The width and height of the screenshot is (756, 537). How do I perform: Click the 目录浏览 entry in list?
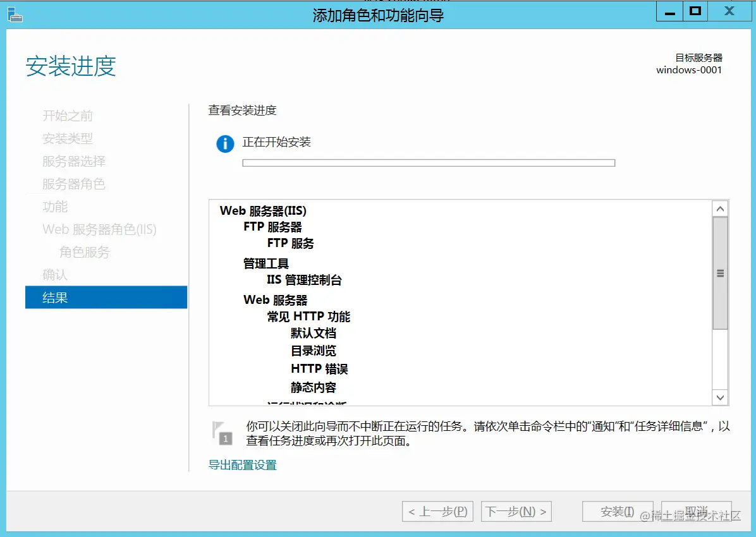point(314,351)
